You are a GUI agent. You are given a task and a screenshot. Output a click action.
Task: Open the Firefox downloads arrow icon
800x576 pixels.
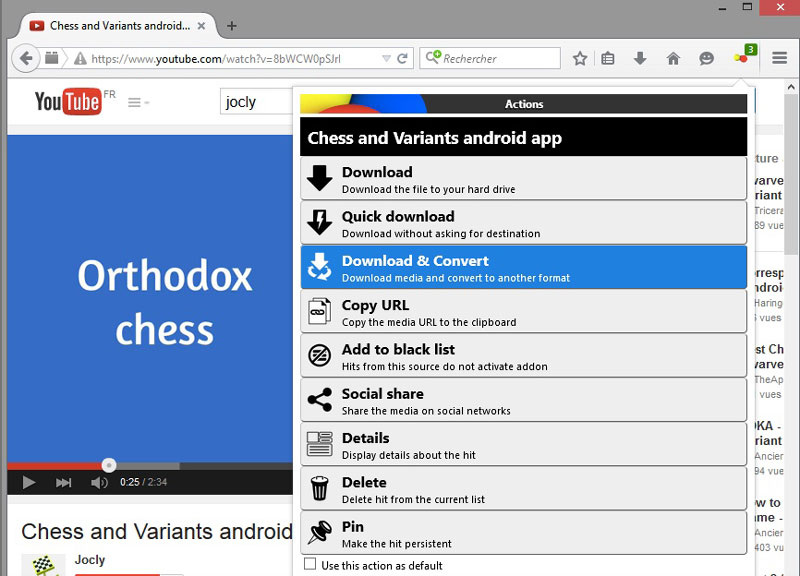(640, 57)
